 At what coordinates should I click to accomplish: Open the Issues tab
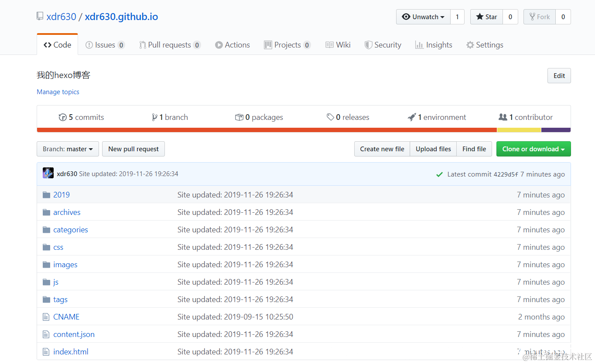point(105,45)
